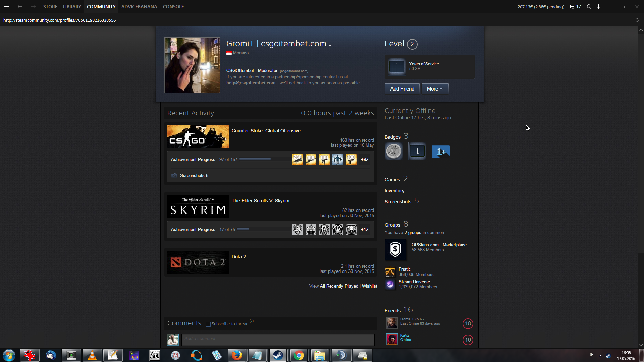Expand the profile name alias arrow
The image size is (644, 362).
(x=330, y=45)
